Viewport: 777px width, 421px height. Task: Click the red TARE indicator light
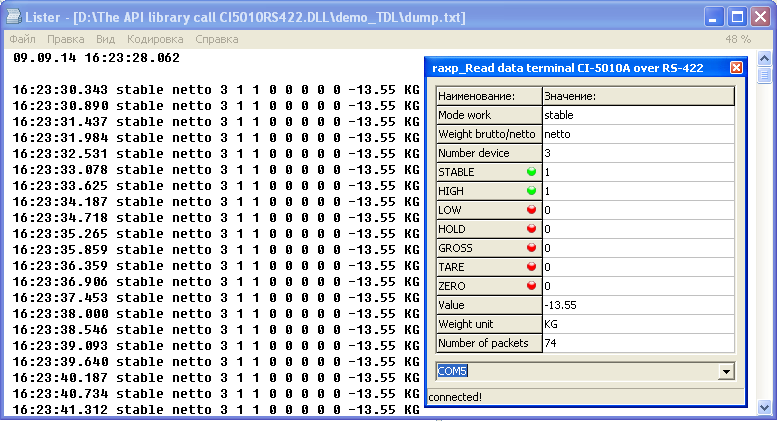531,266
